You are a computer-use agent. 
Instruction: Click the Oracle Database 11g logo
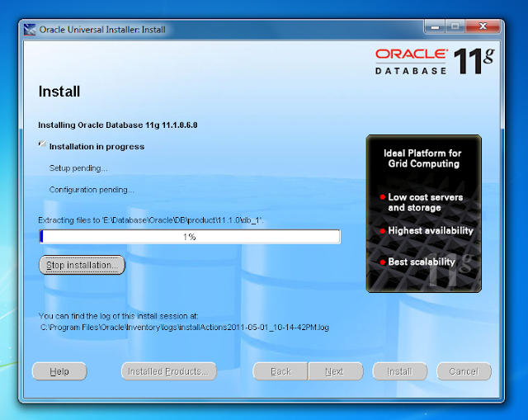[435, 62]
